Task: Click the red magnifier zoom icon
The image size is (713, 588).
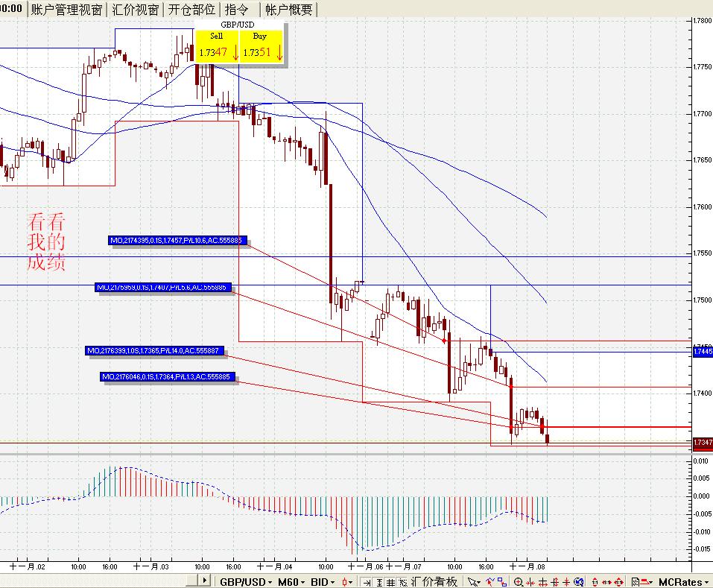Action: 518,581
